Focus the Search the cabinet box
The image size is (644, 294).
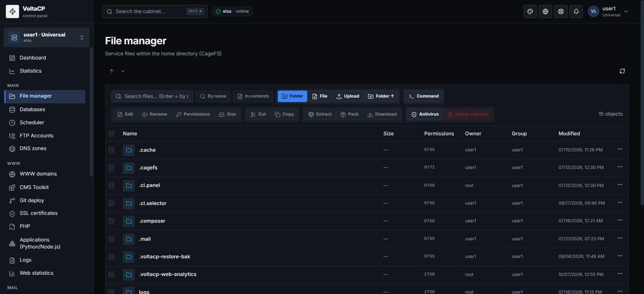point(155,11)
